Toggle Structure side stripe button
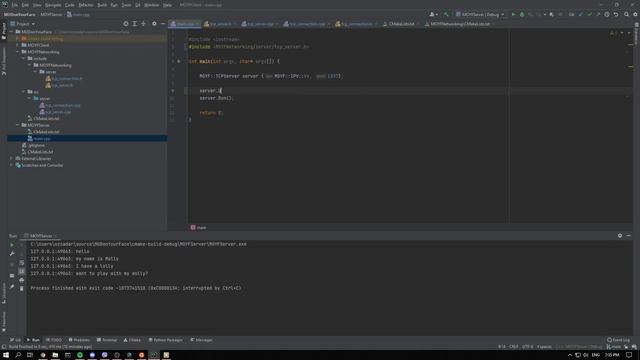The height and width of the screenshot is (360, 640). coord(4,293)
